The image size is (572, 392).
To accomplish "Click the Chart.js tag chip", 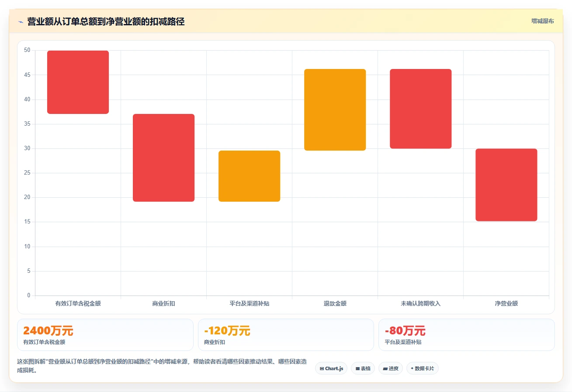I will click(x=331, y=368).
